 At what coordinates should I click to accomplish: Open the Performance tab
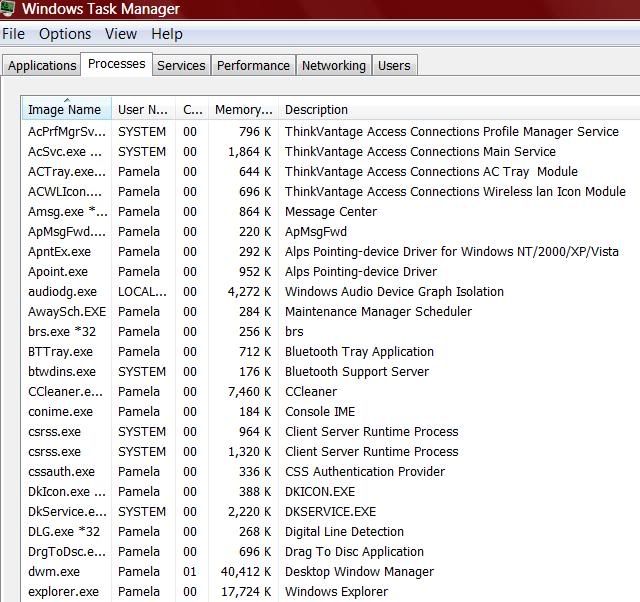(x=253, y=66)
